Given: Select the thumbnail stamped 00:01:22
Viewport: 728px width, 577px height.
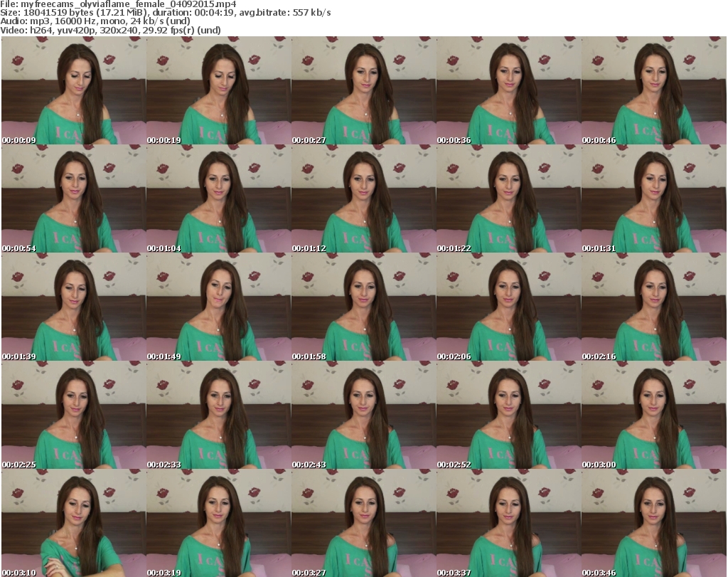Looking at the screenshot, I should coord(508,198).
